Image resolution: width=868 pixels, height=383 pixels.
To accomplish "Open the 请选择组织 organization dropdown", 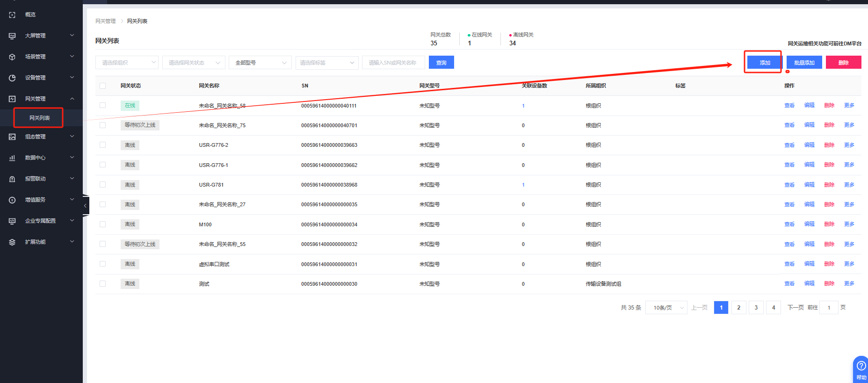I will [x=127, y=63].
